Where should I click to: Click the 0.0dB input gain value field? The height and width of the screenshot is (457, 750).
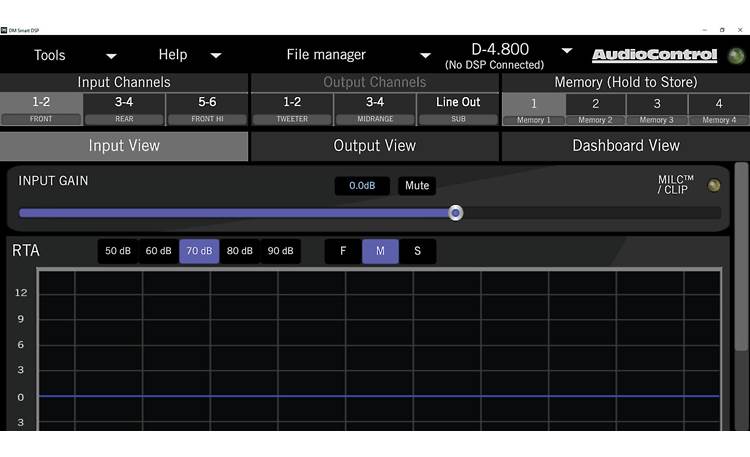coord(362,186)
